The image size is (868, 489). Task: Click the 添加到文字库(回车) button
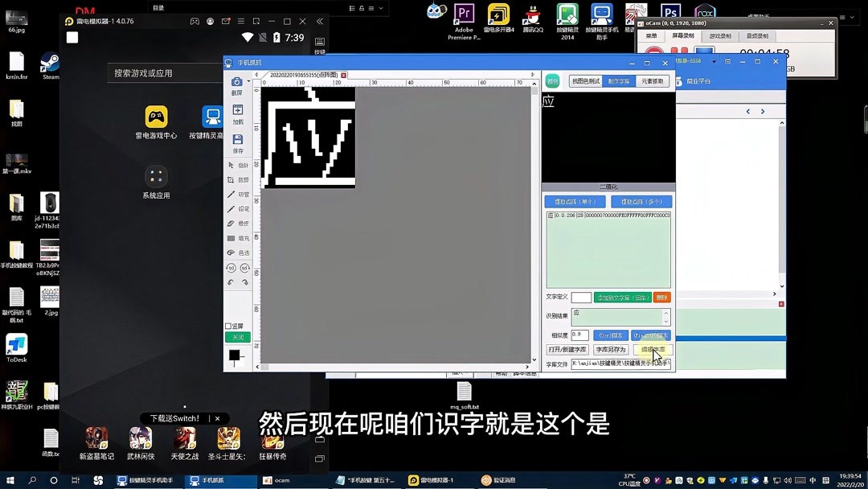coord(623,298)
